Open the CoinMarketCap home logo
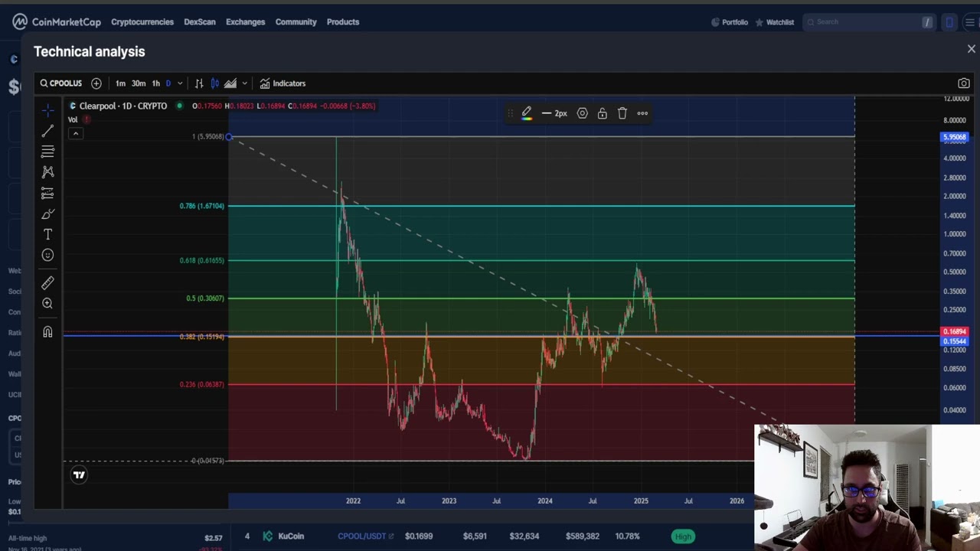 [x=57, y=21]
